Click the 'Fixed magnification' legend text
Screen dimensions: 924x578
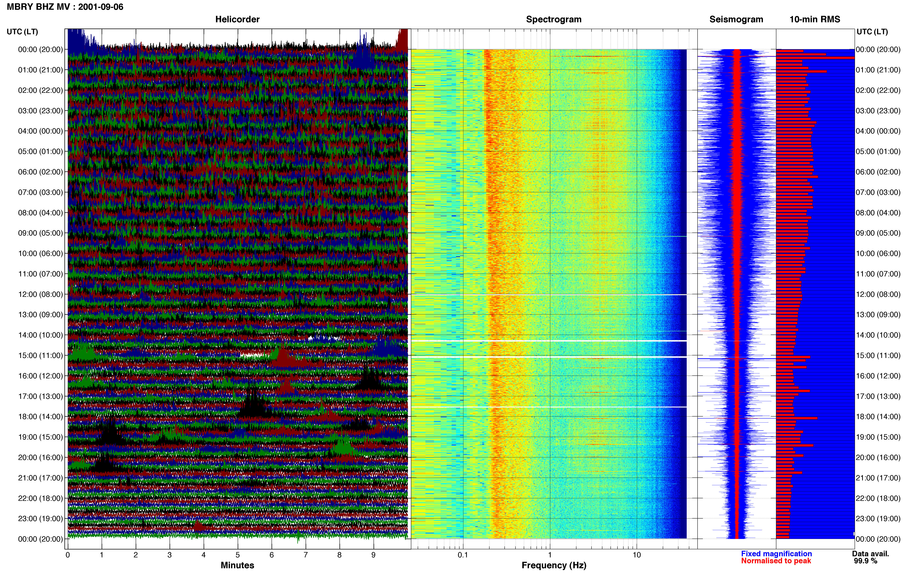coord(776,554)
